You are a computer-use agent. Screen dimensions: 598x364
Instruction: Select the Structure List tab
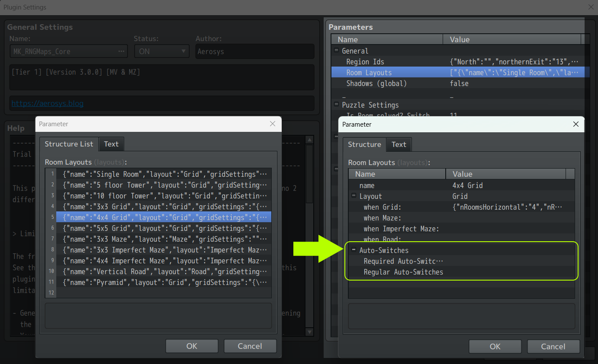point(69,144)
